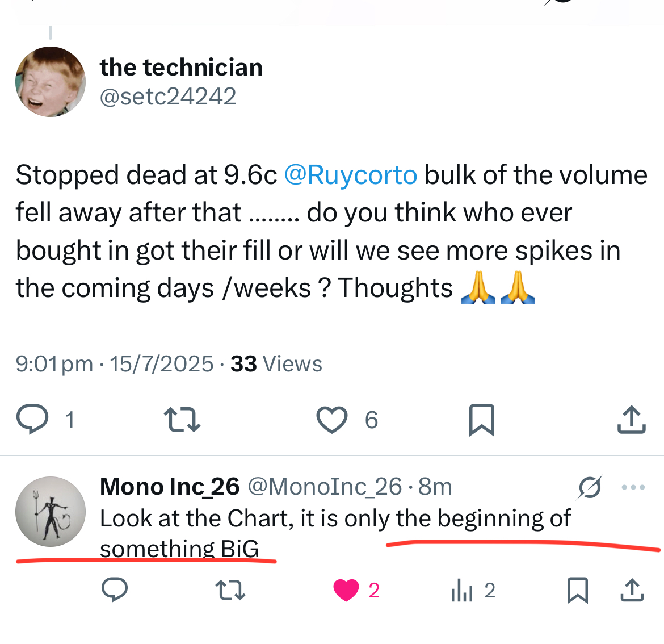Open Grok icon on Mono Inc_26 reply

coord(590,487)
